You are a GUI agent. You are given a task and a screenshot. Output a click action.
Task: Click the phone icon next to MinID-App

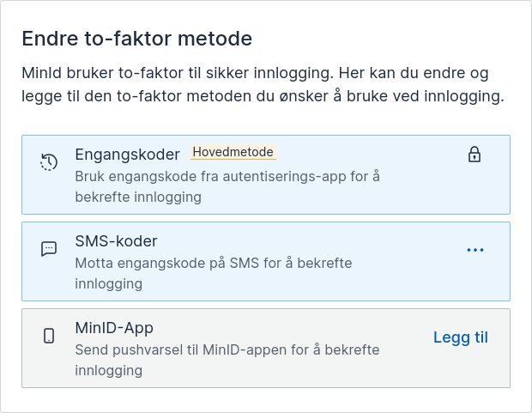(x=49, y=336)
